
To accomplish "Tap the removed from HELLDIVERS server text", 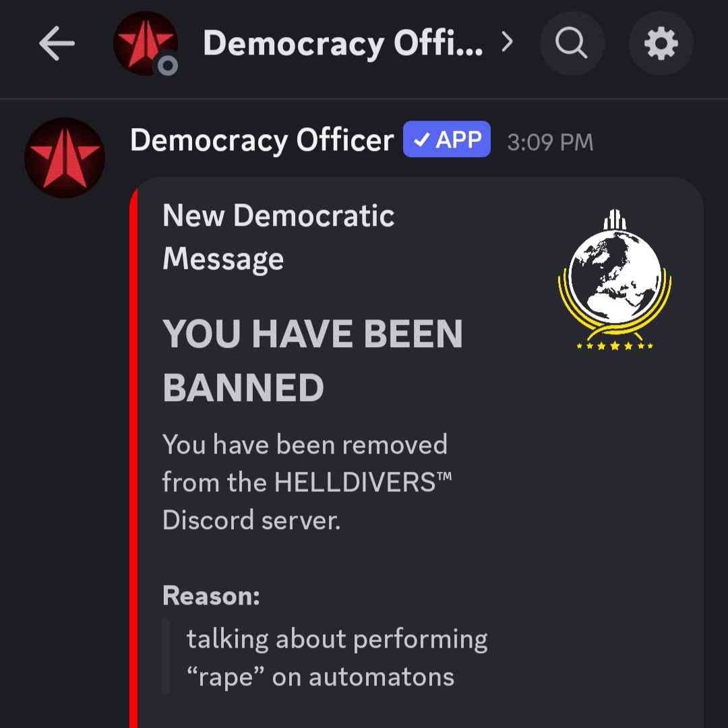I will pos(307,482).
